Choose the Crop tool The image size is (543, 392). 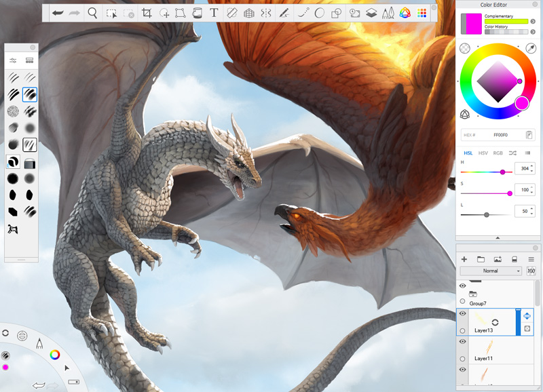[147, 14]
